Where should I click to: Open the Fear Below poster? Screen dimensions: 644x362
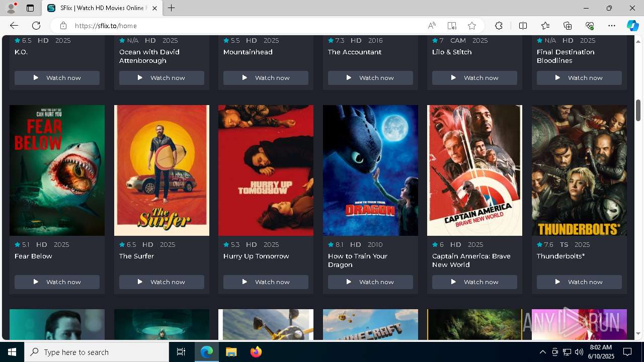coord(57,170)
